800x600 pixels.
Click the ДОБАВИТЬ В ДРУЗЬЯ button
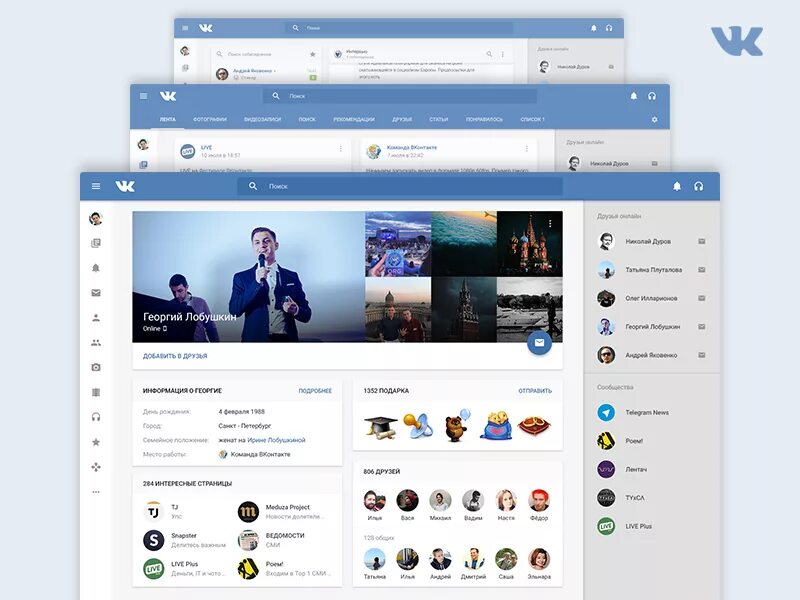[176, 356]
